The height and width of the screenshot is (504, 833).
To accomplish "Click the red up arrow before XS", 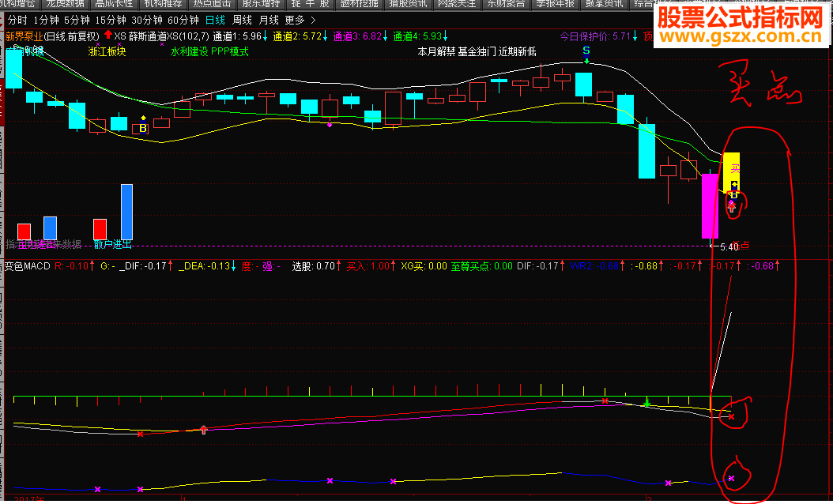I will [108, 35].
